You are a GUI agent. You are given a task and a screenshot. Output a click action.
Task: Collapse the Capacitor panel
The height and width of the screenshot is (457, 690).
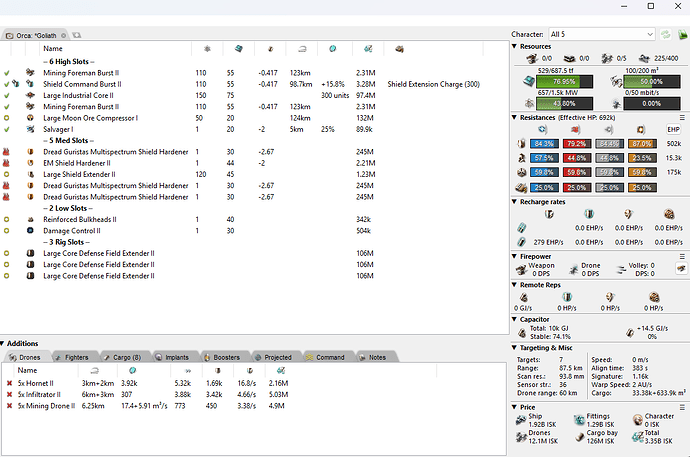(514, 319)
